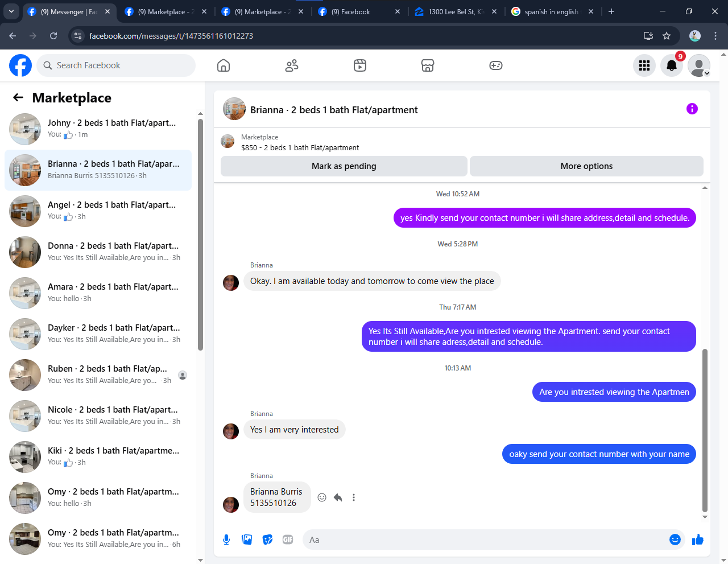Switch to the (9) Facebook tab

[359, 11]
